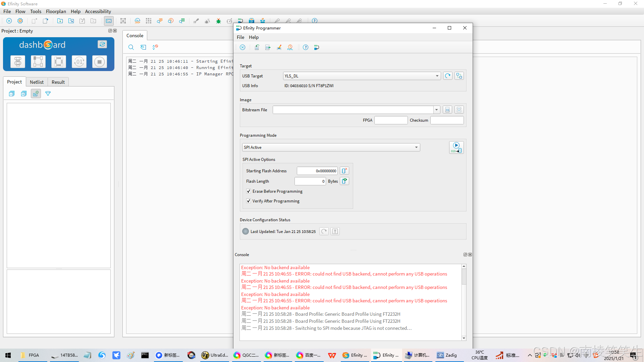This screenshot has height=362, width=644.
Task: Open the Efinity dashboard synthesis icon
Action: point(17,62)
